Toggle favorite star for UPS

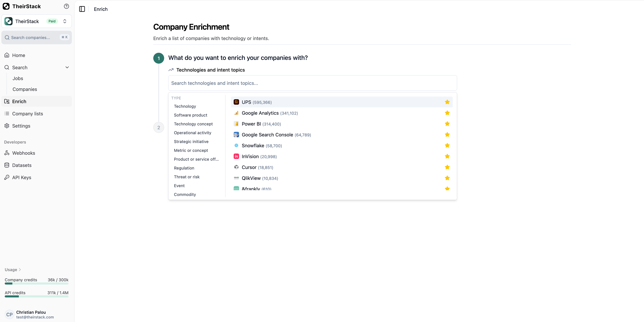coord(447,102)
